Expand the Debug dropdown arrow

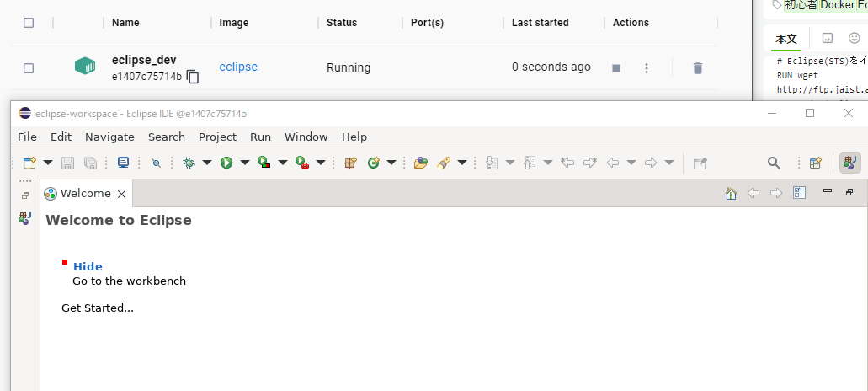(207, 163)
